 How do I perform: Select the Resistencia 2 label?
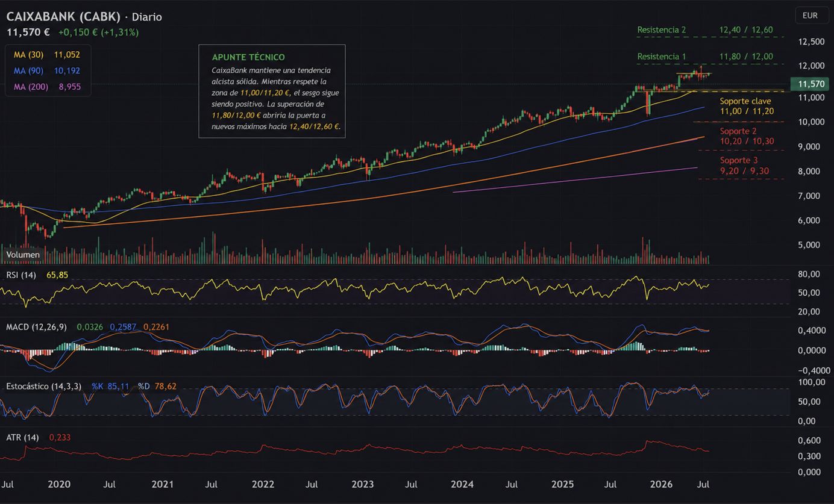(x=662, y=30)
